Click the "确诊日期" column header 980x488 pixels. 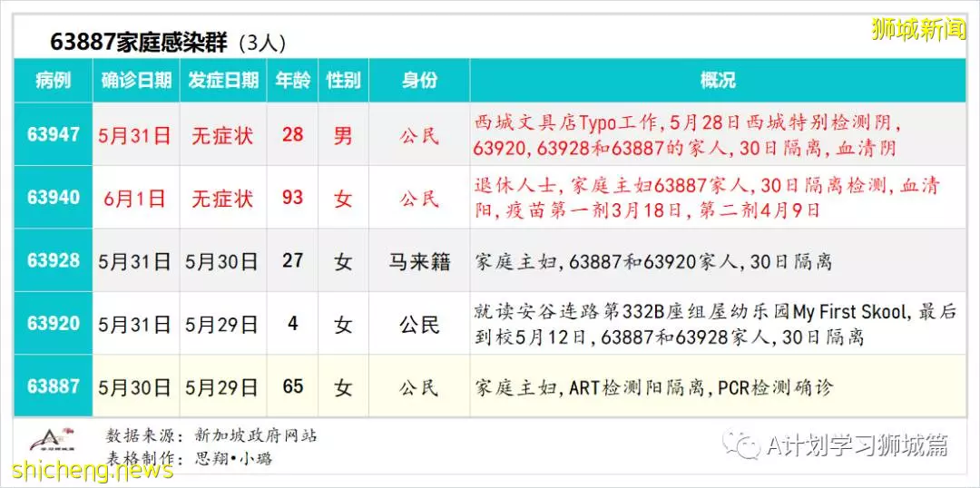click(136, 81)
